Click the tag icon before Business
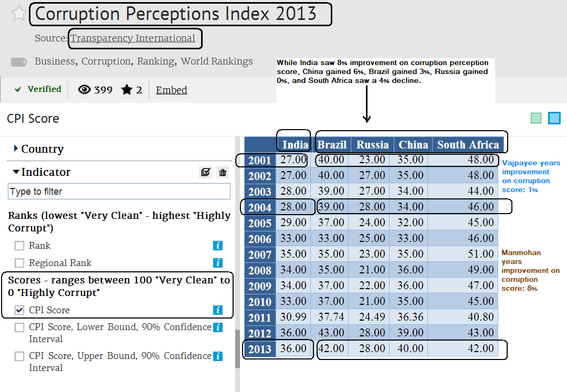 click(x=19, y=62)
